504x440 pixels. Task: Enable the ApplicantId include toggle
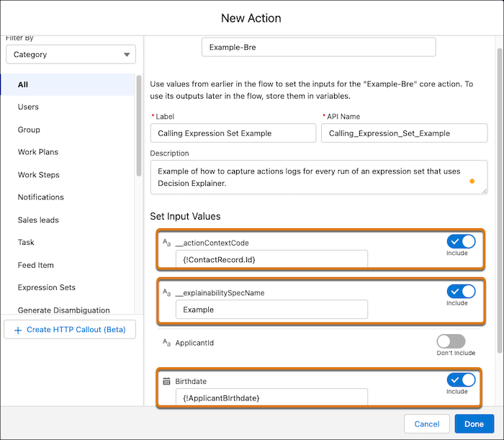451,341
